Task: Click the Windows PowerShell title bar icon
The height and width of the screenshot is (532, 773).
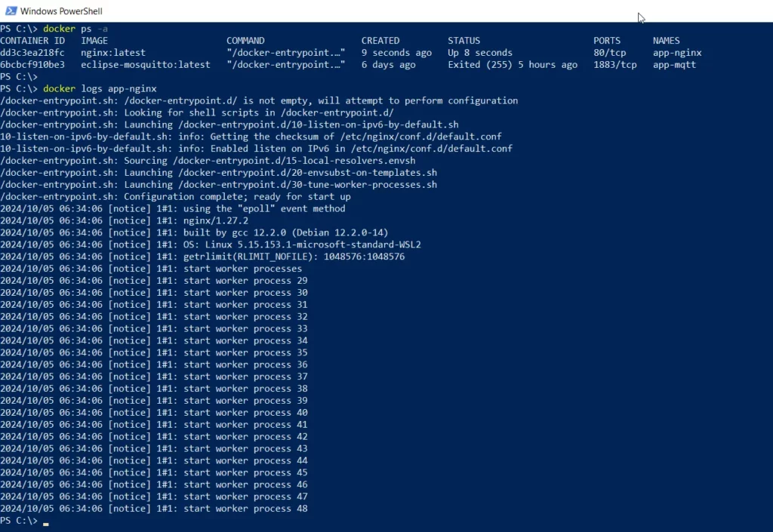Action: [x=11, y=11]
